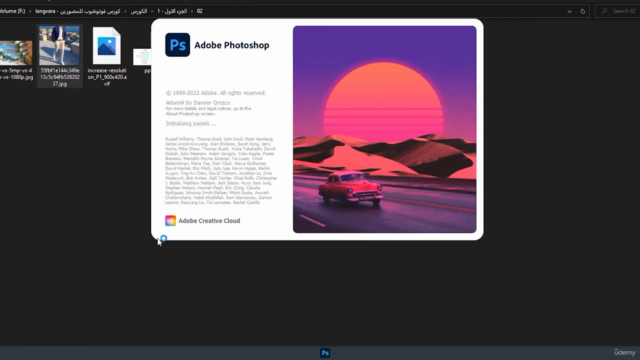640x360 pixels.
Task: Expand the chevron after الكورس breadcrumb
Action: [152, 11]
